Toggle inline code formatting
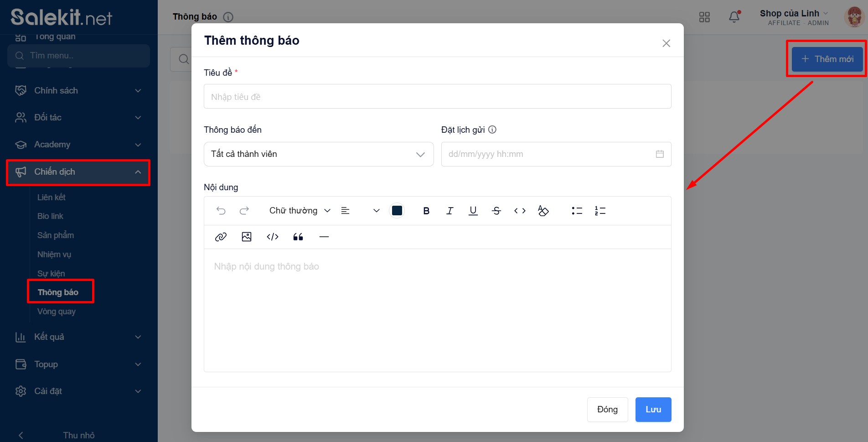Image resolution: width=868 pixels, height=442 pixels. point(520,211)
